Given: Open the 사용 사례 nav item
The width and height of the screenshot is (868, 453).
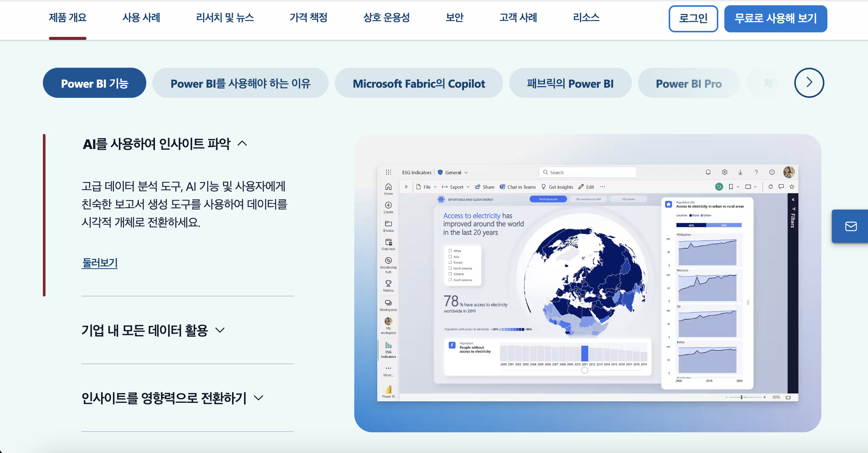Looking at the screenshot, I should [x=141, y=18].
